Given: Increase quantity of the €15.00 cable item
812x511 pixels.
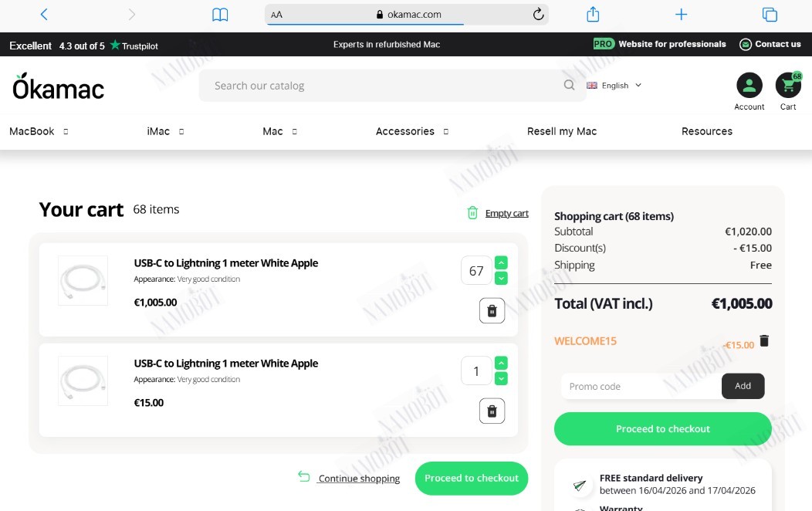Looking at the screenshot, I should pyautogui.click(x=501, y=363).
